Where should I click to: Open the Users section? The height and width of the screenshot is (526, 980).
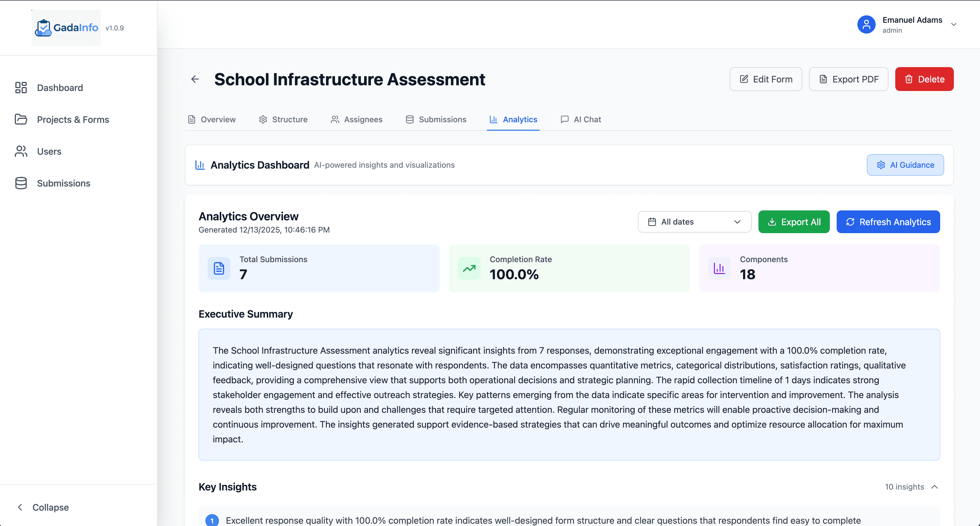[49, 151]
